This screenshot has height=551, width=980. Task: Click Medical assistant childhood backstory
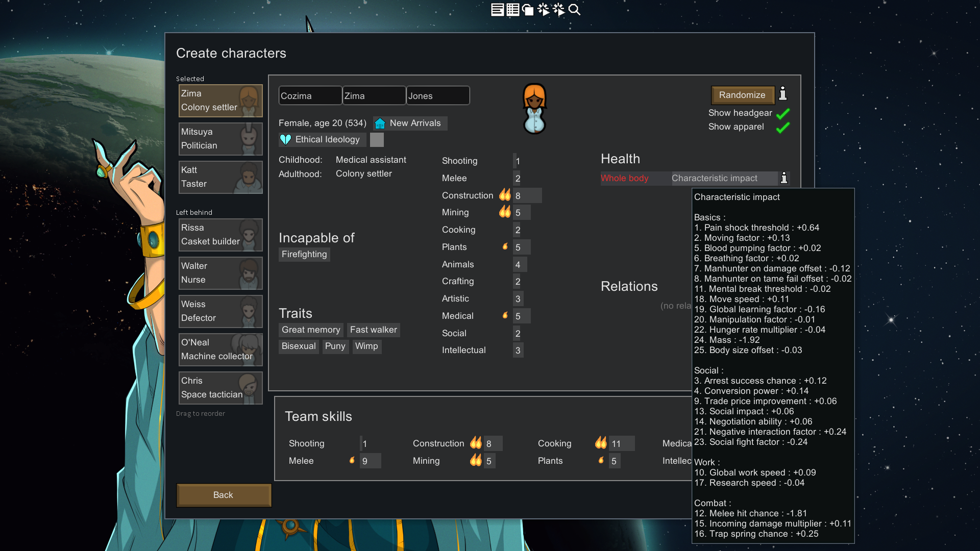tap(371, 160)
